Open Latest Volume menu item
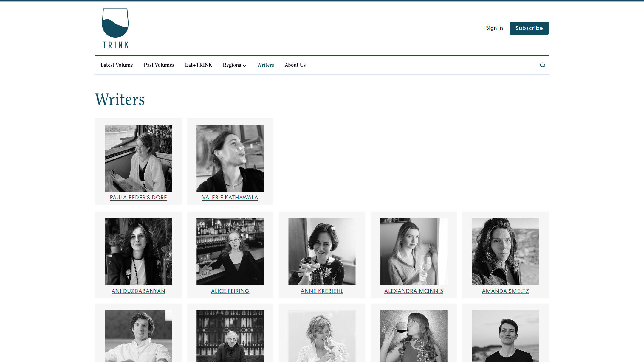 pyautogui.click(x=117, y=65)
